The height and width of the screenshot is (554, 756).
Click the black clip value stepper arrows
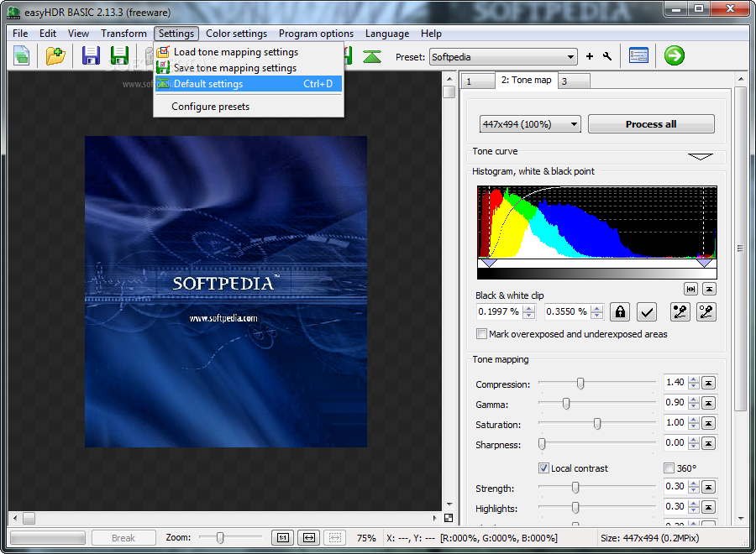[529, 312]
